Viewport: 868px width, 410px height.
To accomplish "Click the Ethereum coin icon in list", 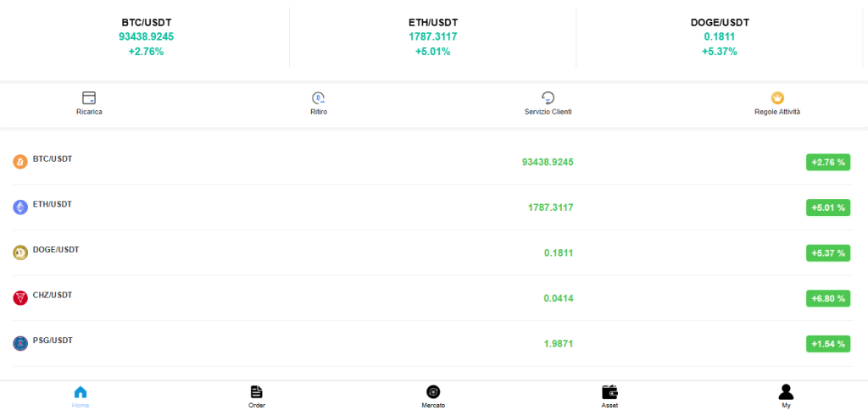I will click(x=20, y=208).
